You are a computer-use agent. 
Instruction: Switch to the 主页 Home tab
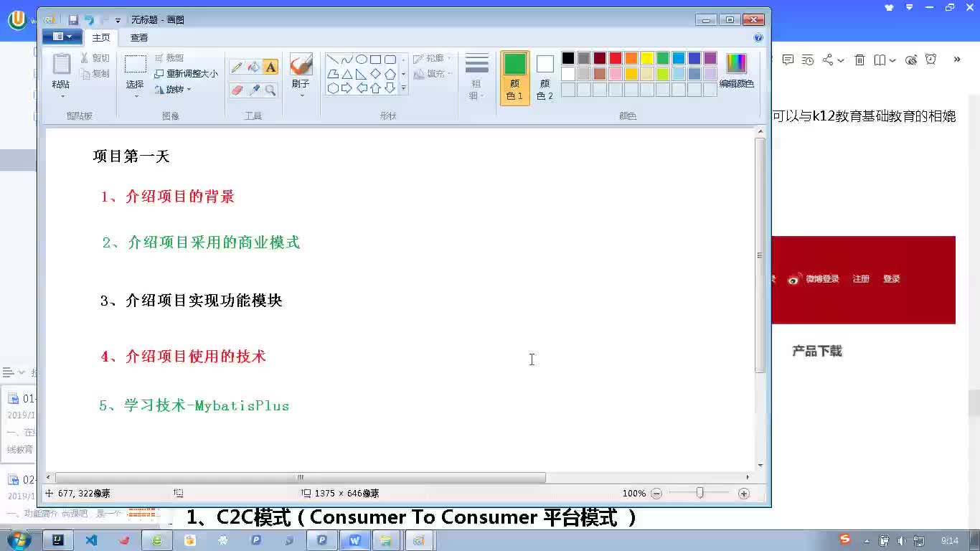coord(101,37)
